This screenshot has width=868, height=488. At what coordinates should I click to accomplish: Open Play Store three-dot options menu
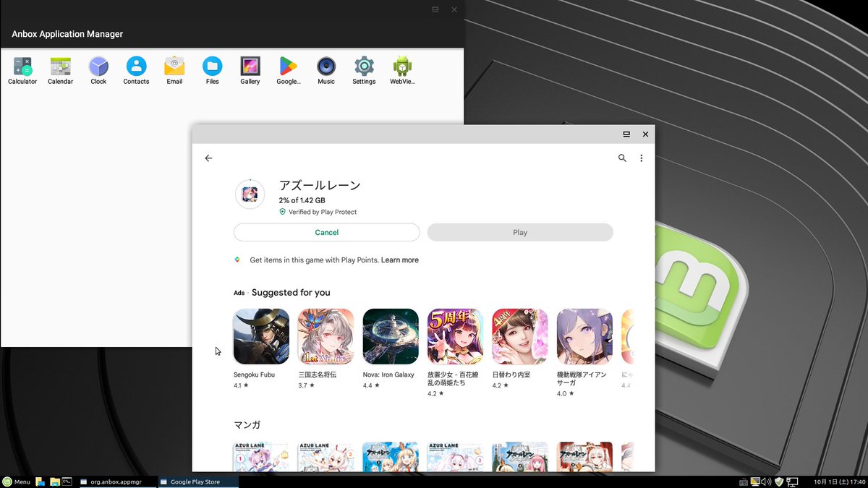point(641,158)
